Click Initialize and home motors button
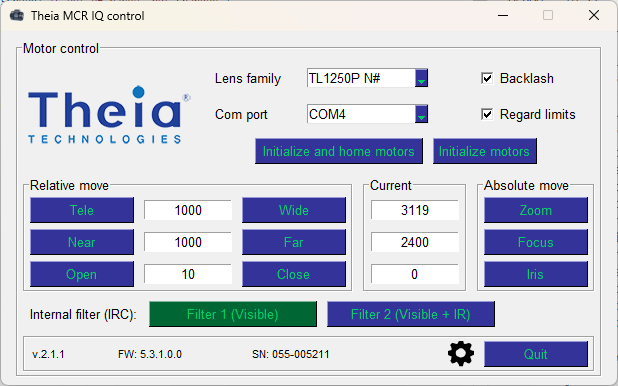The image size is (618, 386). click(x=339, y=151)
